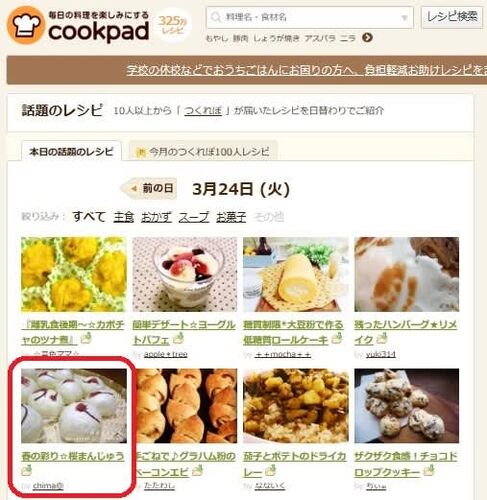487x500 pixels.
Task: Click the レシピ検索 button
Action: [452, 17]
